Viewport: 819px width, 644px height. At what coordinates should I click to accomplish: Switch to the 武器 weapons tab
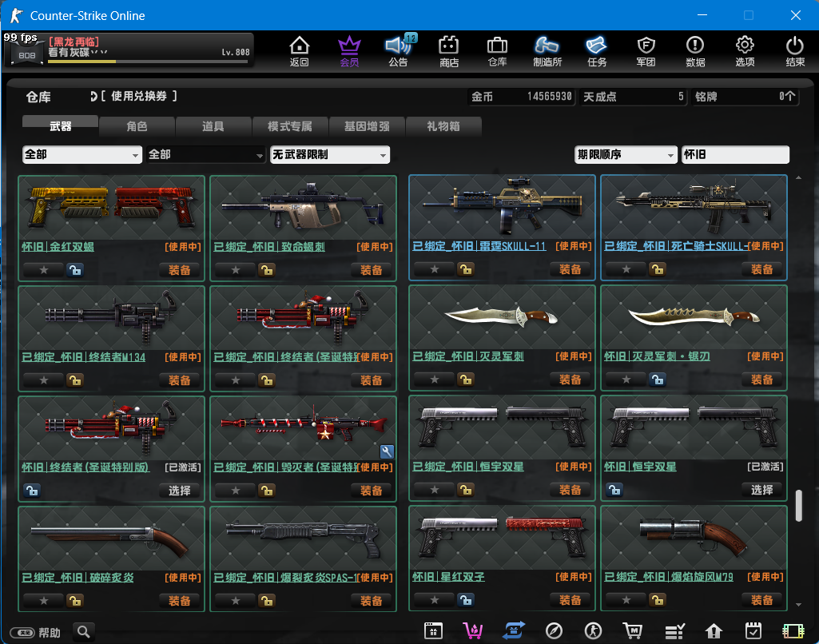[60, 126]
